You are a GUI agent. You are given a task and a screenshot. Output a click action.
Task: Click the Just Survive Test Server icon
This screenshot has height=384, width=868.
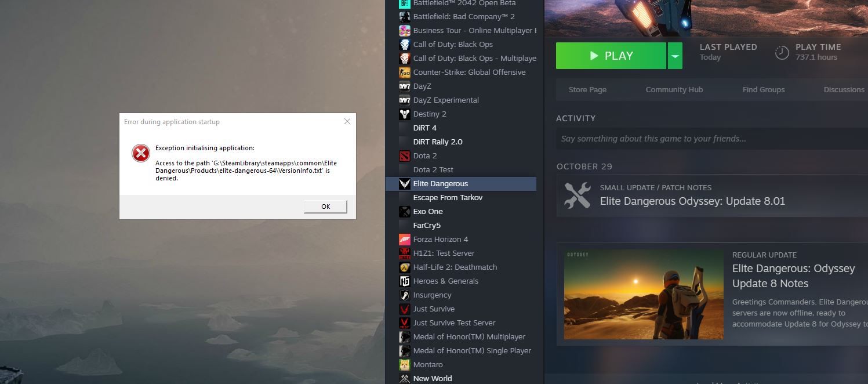(405, 323)
